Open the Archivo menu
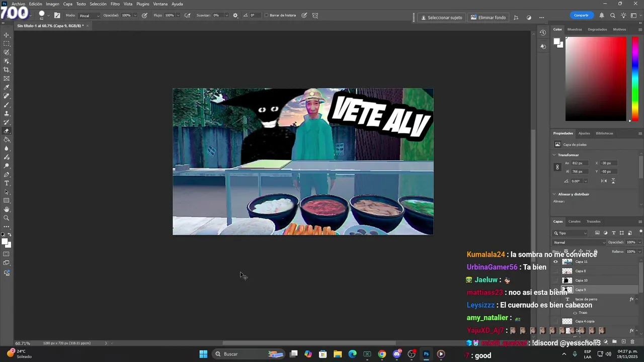This screenshot has height=362, width=644. [x=18, y=4]
